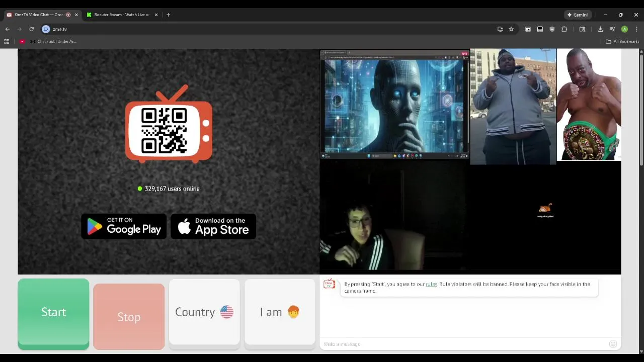The height and width of the screenshot is (362, 644).
Task: Open the 'I am' gender selector
Action: (x=280, y=312)
